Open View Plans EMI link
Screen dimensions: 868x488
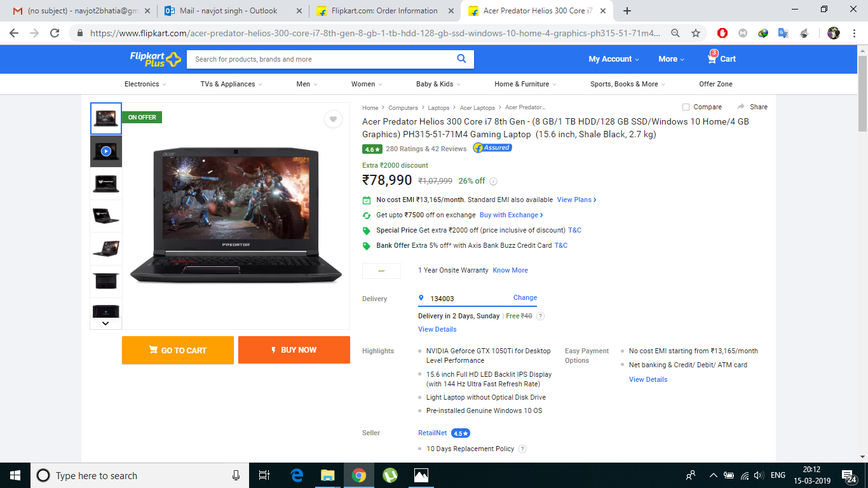tap(576, 200)
